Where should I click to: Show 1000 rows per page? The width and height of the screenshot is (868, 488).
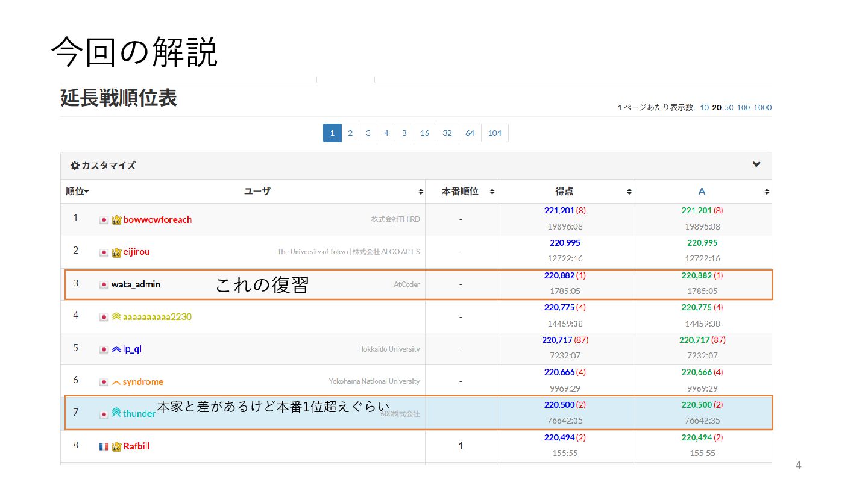[763, 108]
